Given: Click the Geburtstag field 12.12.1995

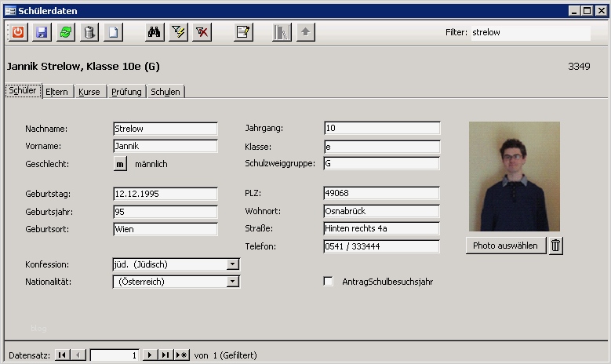Looking at the screenshot, I should click(x=165, y=194).
